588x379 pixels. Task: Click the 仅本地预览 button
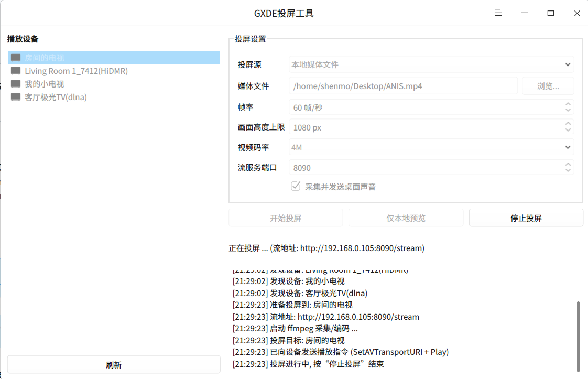(406, 218)
